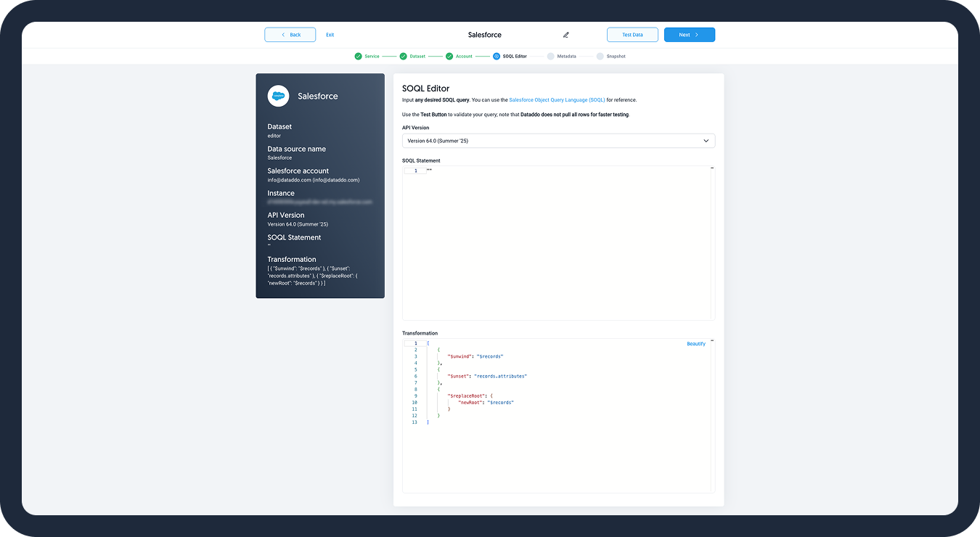Select the Snapshot step label
This screenshot has height=537, width=980.
tap(616, 56)
